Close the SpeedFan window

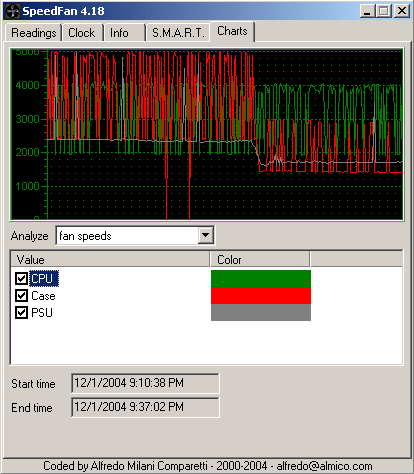tap(402, 11)
